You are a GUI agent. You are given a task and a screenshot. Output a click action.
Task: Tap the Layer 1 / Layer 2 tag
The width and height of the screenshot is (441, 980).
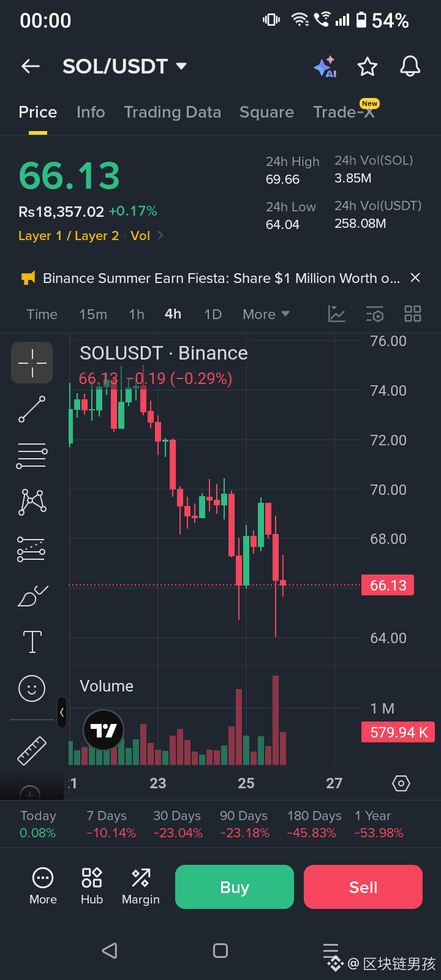coord(69,236)
